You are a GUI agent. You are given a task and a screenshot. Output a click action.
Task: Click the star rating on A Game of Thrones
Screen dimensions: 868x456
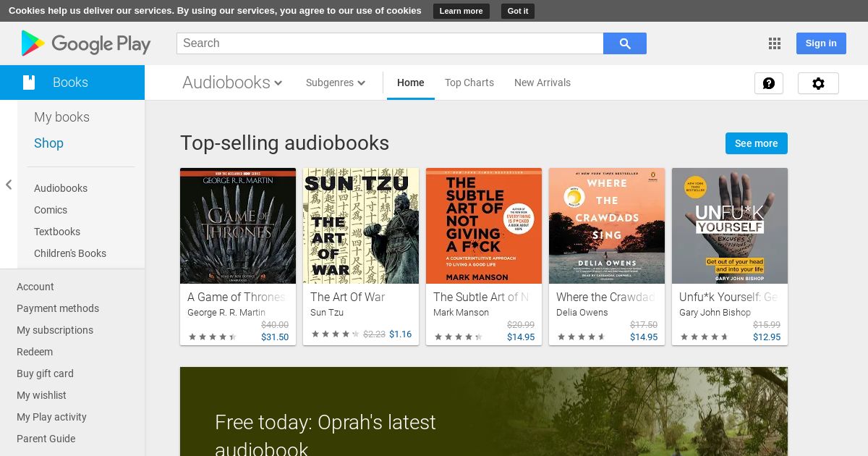coord(212,337)
